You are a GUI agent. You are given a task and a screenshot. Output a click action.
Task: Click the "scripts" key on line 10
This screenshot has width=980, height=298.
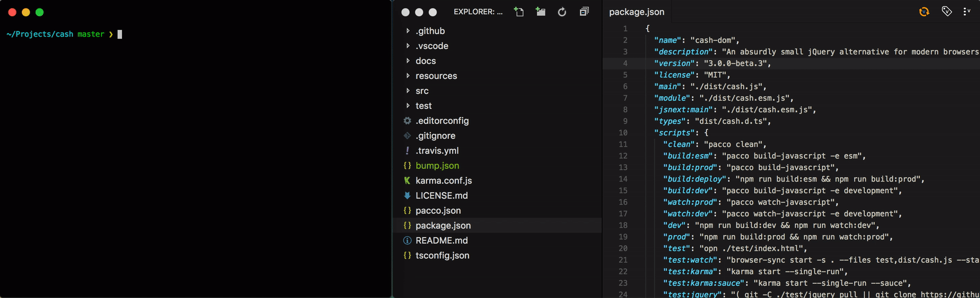click(x=674, y=133)
